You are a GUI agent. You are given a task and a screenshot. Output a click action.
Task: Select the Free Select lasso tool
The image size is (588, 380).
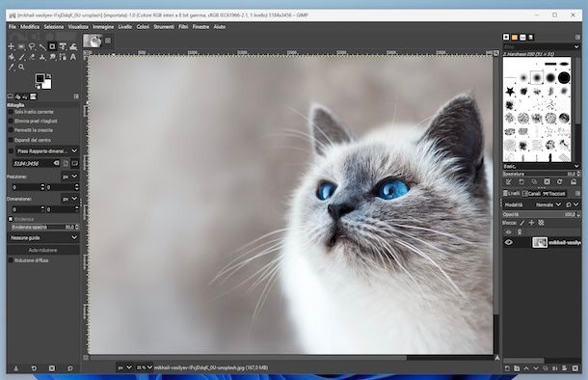(32, 46)
